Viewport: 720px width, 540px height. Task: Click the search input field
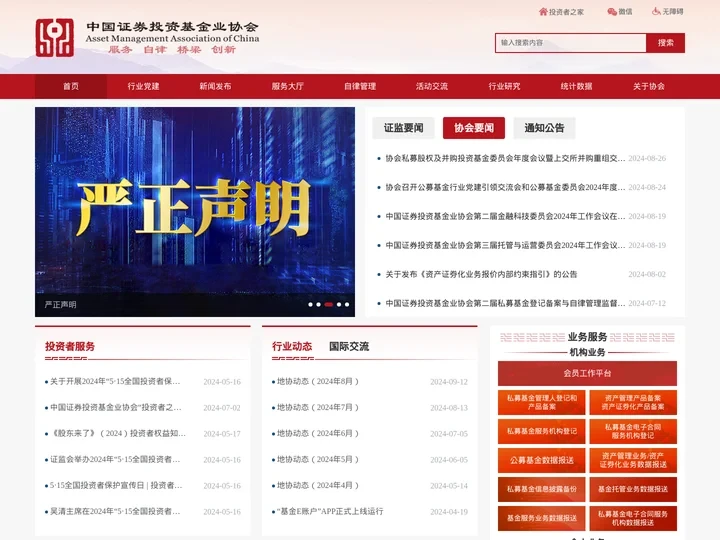tap(570, 43)
